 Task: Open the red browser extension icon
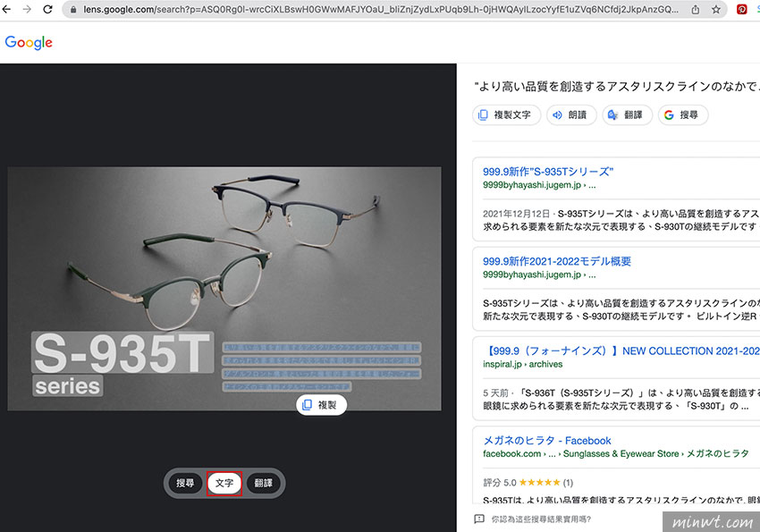[x=741, y=9]
